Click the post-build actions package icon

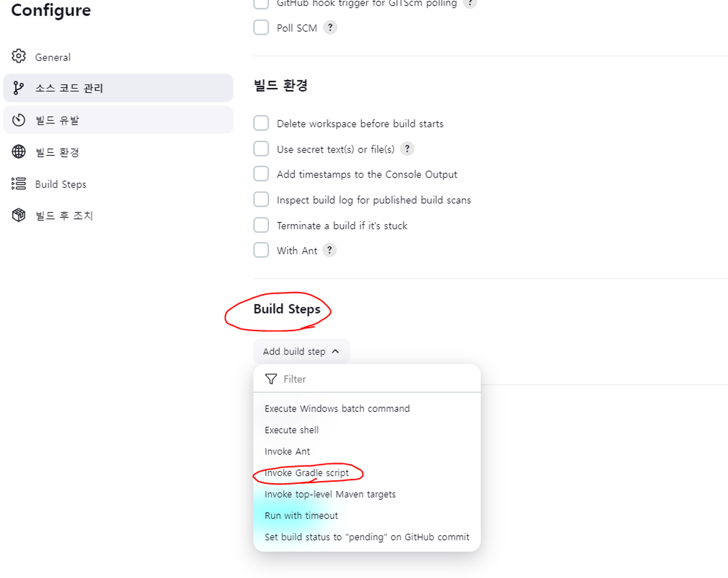coord(19,215)
